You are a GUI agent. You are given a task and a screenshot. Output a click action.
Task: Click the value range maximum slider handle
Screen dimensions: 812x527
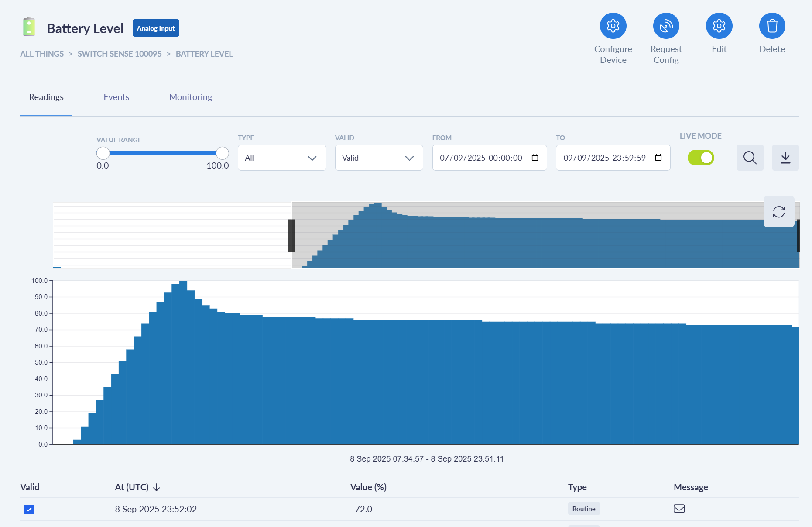tap(223, 153)
